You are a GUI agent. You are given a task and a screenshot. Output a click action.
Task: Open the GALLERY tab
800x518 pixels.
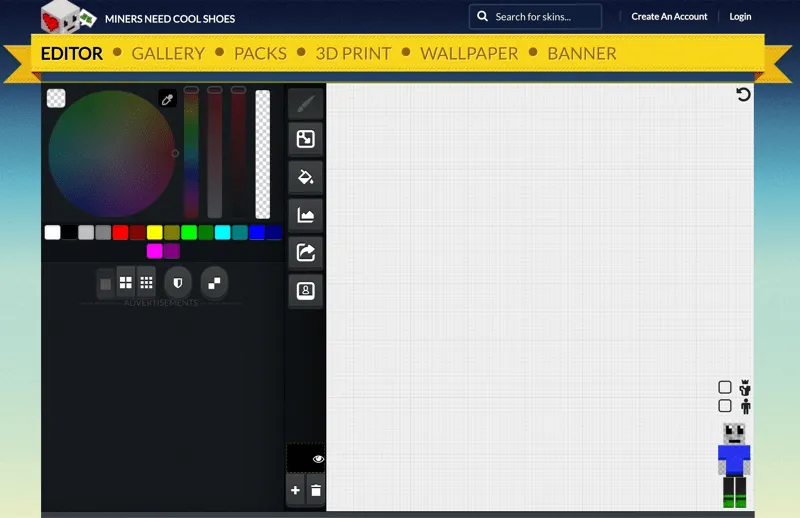168,54
